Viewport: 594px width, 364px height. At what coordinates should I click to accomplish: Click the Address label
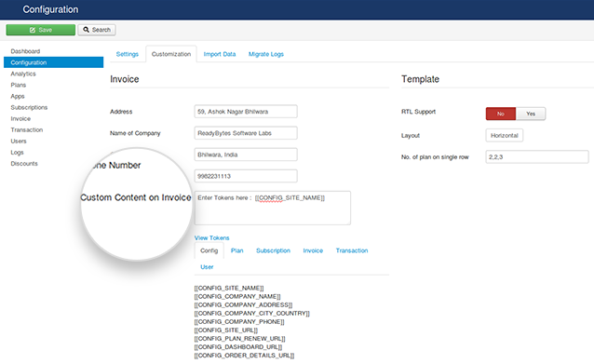tap(121, 112)
